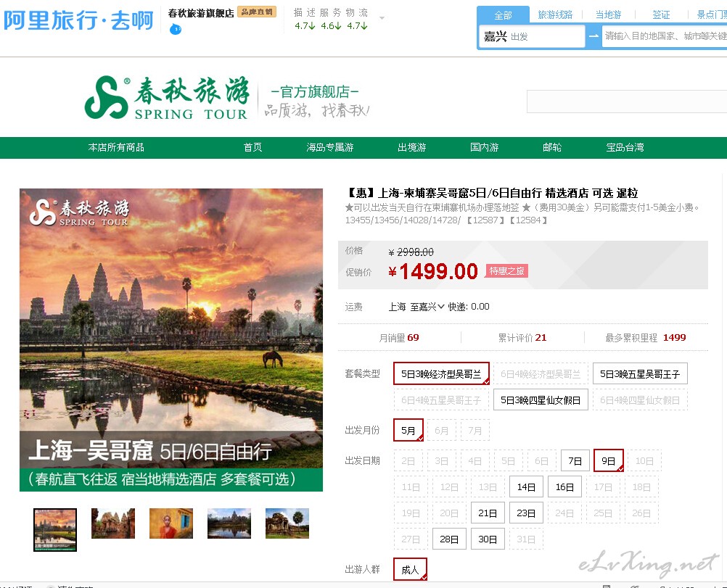Image resolution: width=727 pixels, height=588 pixels.
Task: Open the 至嘉兴 shipping destination dropdown
Action: point(427,307)
